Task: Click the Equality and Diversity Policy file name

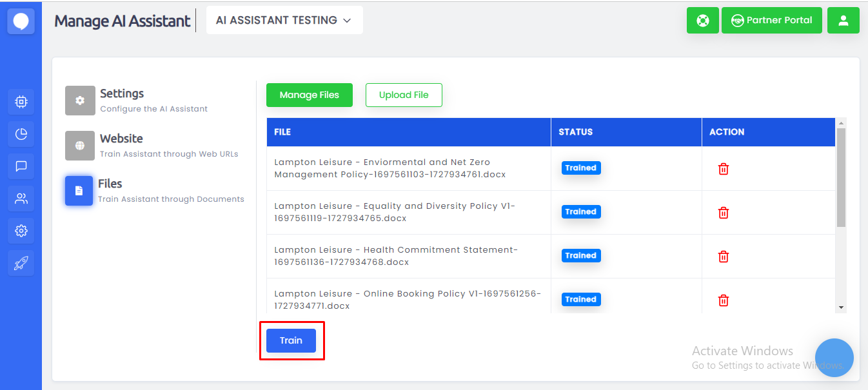Action: pyautogui.click(x=395, y=212)
